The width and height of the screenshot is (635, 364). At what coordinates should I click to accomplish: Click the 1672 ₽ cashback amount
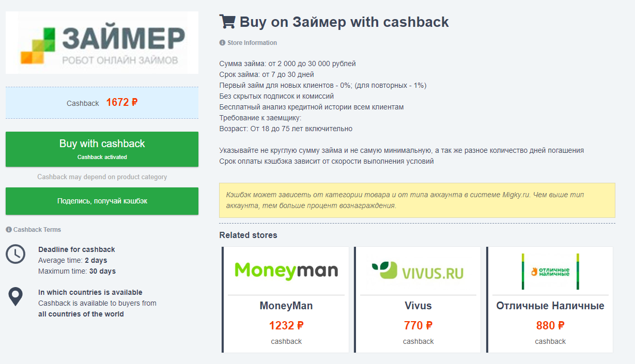coord(122,102)
